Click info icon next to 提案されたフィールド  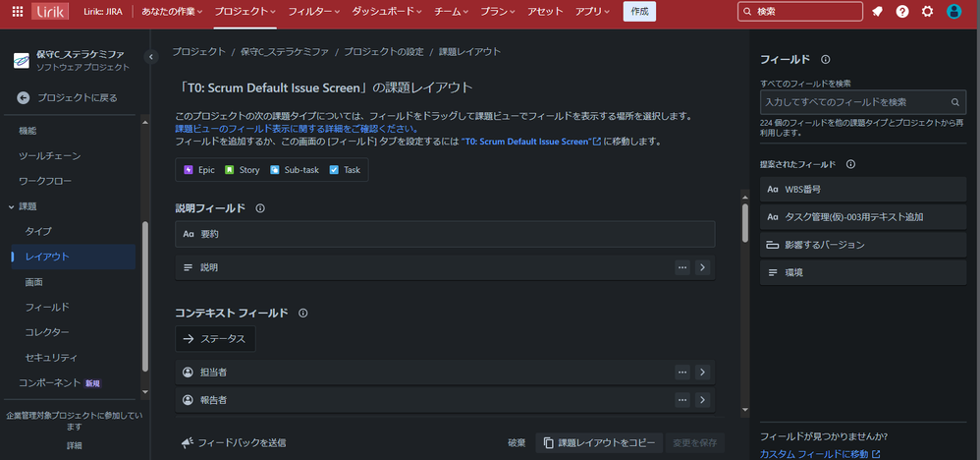[x=850, y=164]
